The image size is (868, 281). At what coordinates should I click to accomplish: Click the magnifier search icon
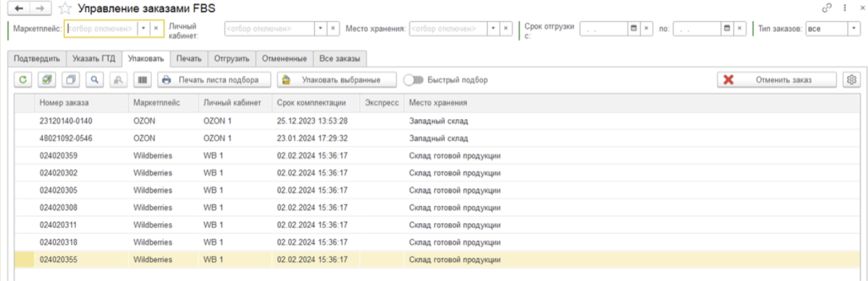click(x=94, y=80)
